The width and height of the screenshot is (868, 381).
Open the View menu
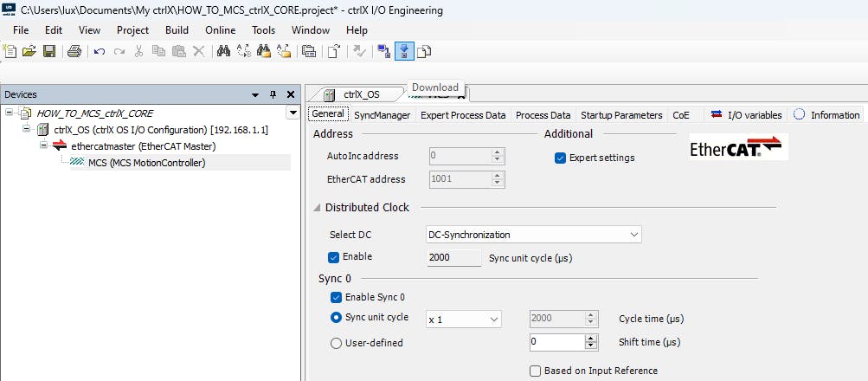(90, 30)
